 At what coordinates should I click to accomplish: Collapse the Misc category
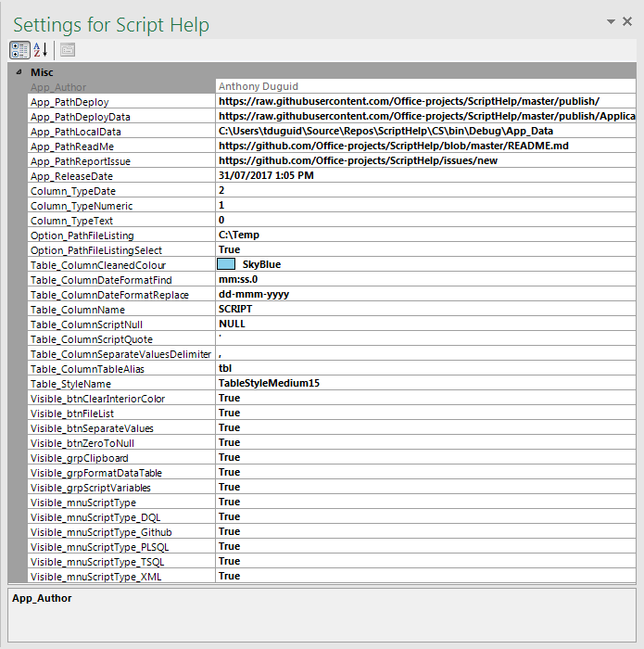pos(19,72)
